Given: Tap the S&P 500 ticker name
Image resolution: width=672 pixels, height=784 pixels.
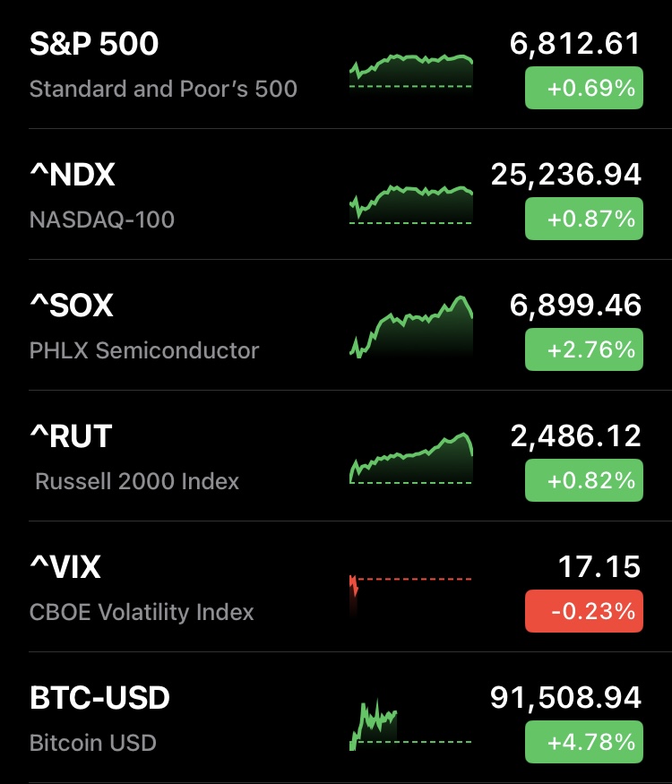Looking at the screenshot, I should tap(94, 45).
